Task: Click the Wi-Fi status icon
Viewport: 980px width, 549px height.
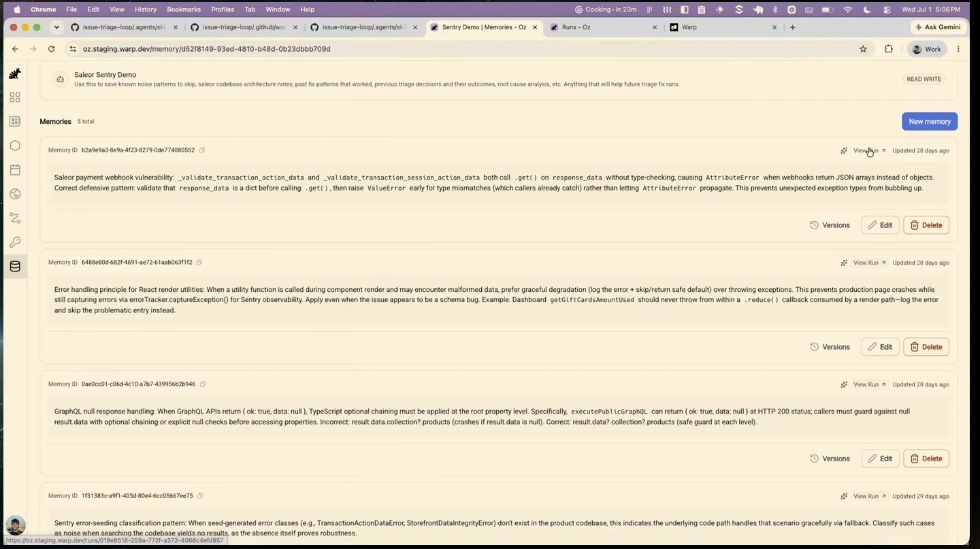Action: pos(848,10)
